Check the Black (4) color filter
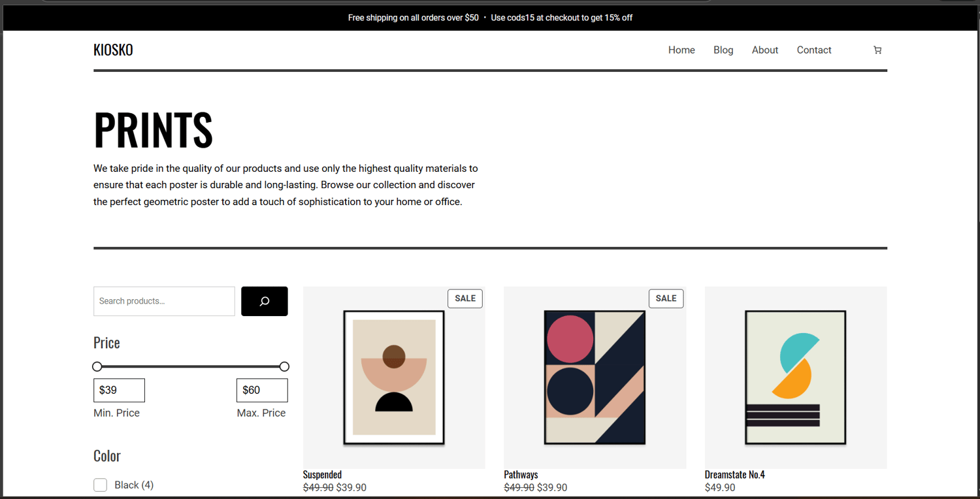The width and height of the screenshot is (980, 499). [x=100, y=485]
